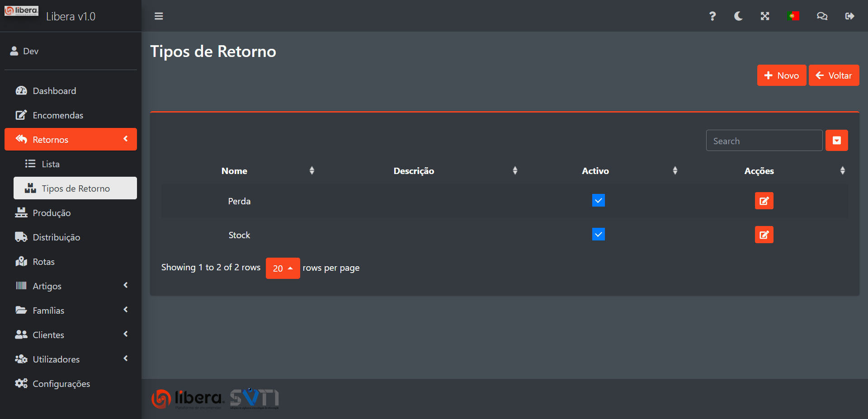Screen dimensions: 868x419
Task: Change language via the Portuguese flag
Action: pyautogui.click(x=793, y=16)
